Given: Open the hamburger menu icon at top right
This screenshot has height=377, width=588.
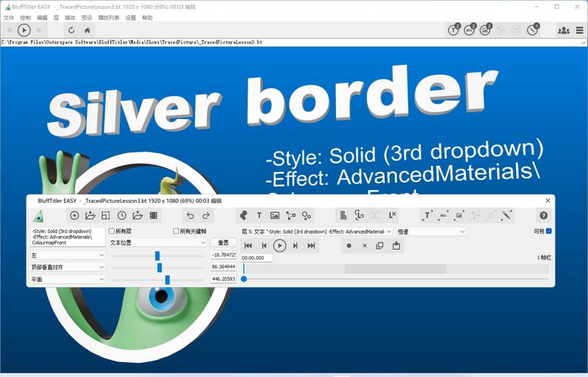Looking at the screenshot, I should pos(580,30).
